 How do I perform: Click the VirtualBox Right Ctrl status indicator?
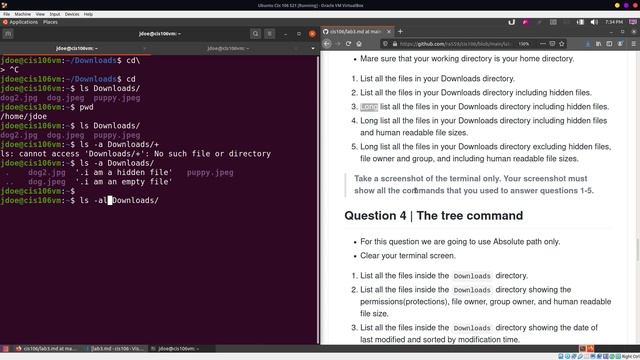click(x=631, y=357)
